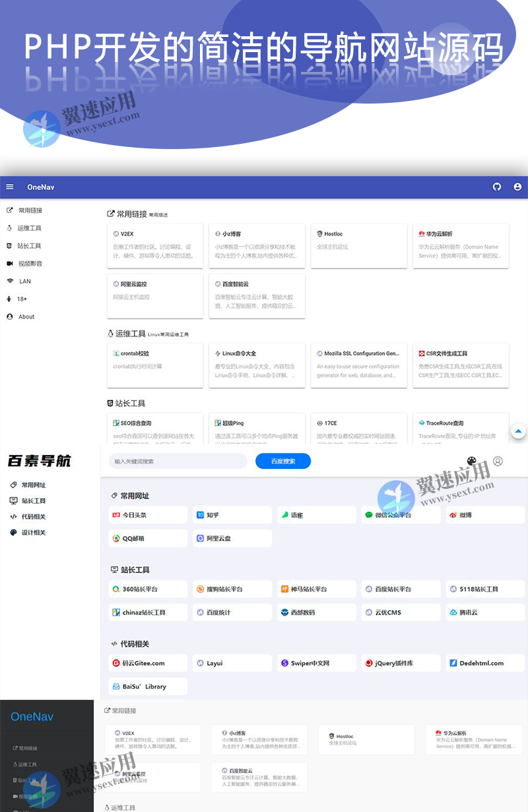Open the V2EX link card
This screenshot has height=812, width=528.
[x=154, y=247]
